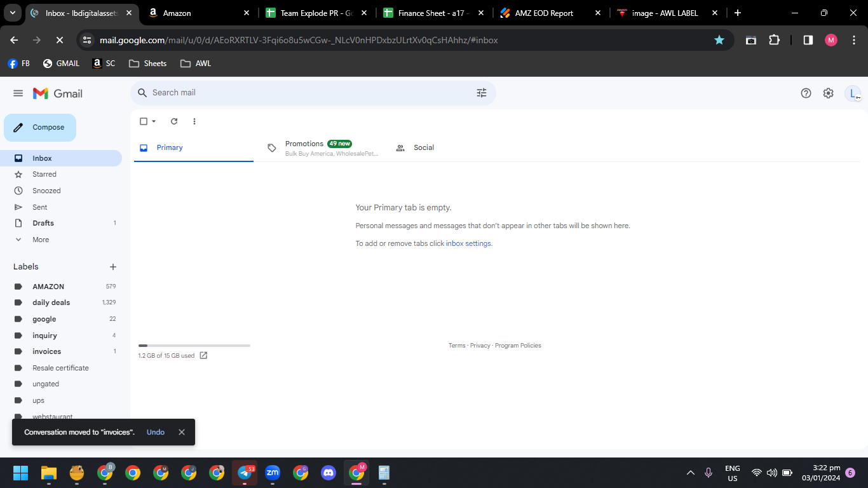Click the browser address bar URL
Viewport: 868px width, 488px height.
pyautogui.click(x=299, y=40)
